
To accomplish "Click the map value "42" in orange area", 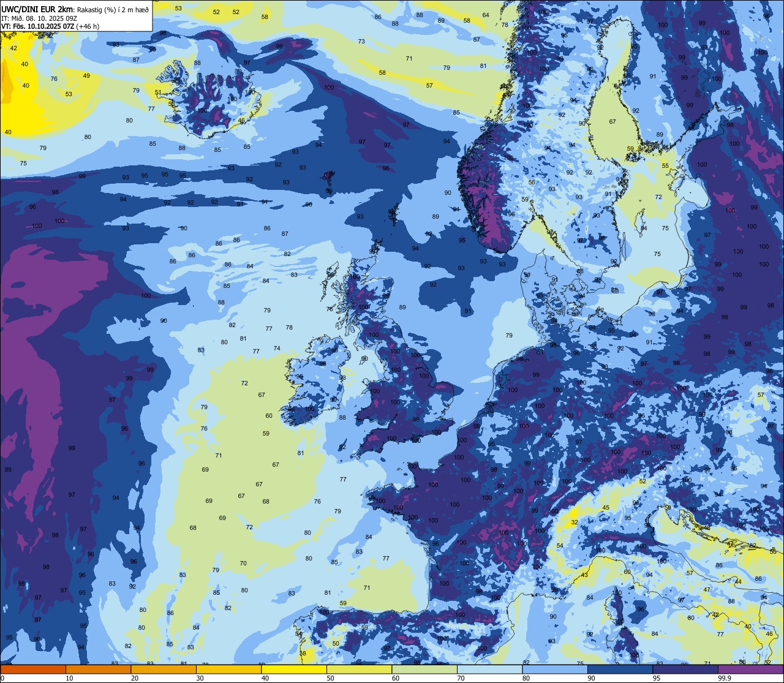I will 13,48.
